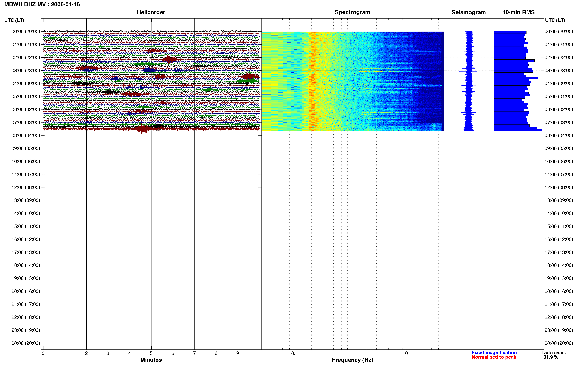
Task: Click the "10" tick on the Frequency axis
Action: coord(405,353)
